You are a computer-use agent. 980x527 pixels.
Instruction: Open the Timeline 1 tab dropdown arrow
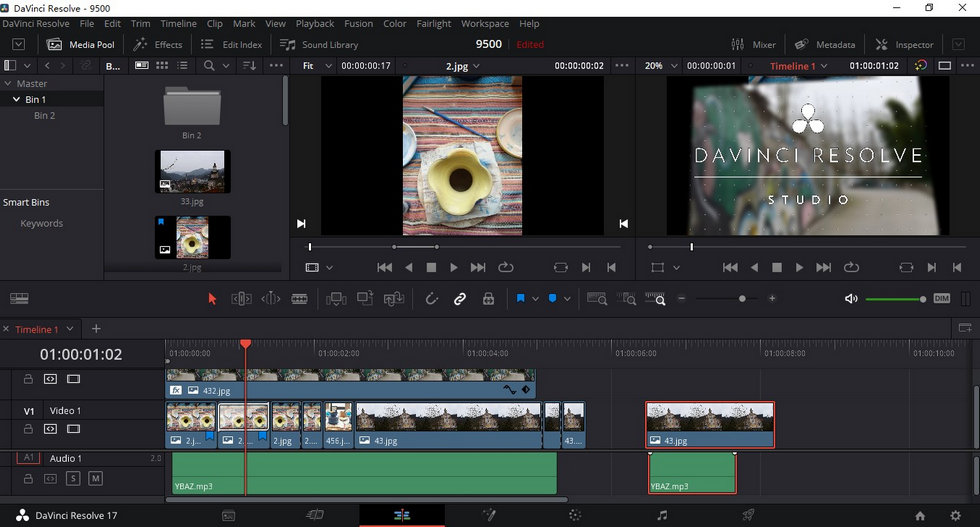(x=70, y=329)
